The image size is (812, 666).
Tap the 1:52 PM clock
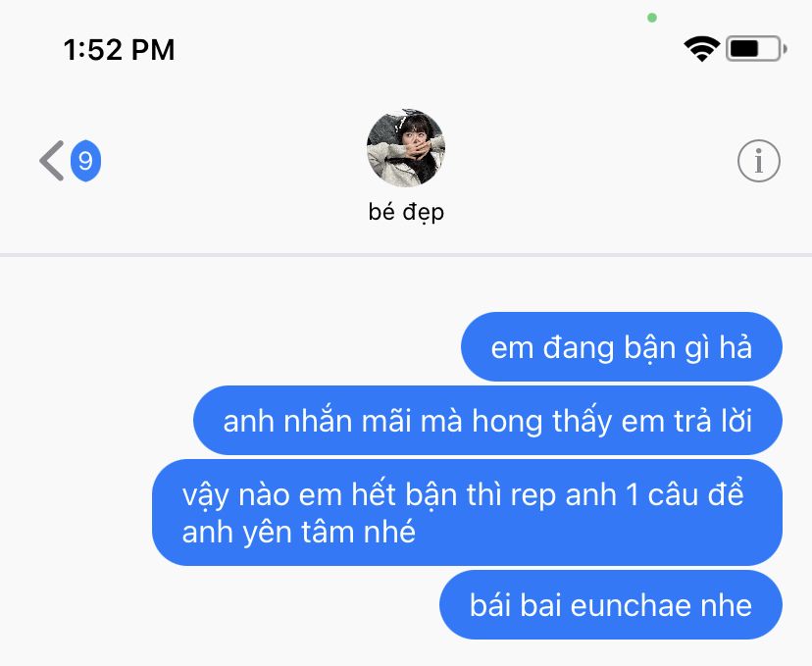point(119,50)
